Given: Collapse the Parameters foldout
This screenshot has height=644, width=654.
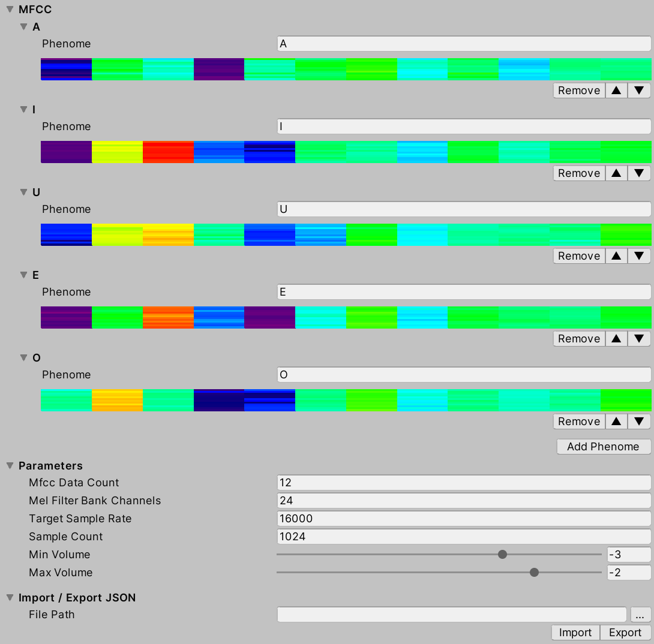Looking at the screenshot, I should click(10, 465).
